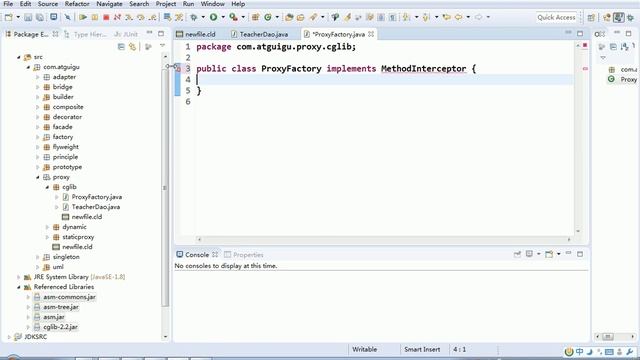The width and height of the screenshot is (640, 360).
Task: Open the JUnit view tab
Action: point(126,34)
